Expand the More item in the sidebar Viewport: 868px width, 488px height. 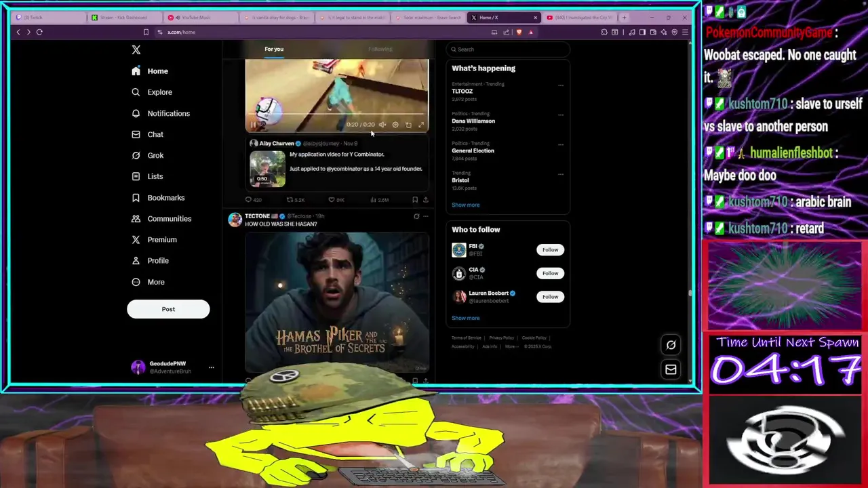148,282
